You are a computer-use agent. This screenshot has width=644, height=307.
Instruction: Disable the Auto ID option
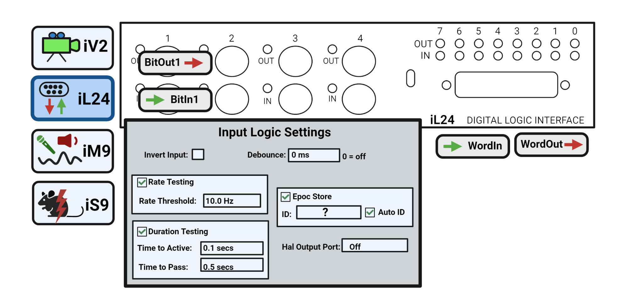(370, 212)
